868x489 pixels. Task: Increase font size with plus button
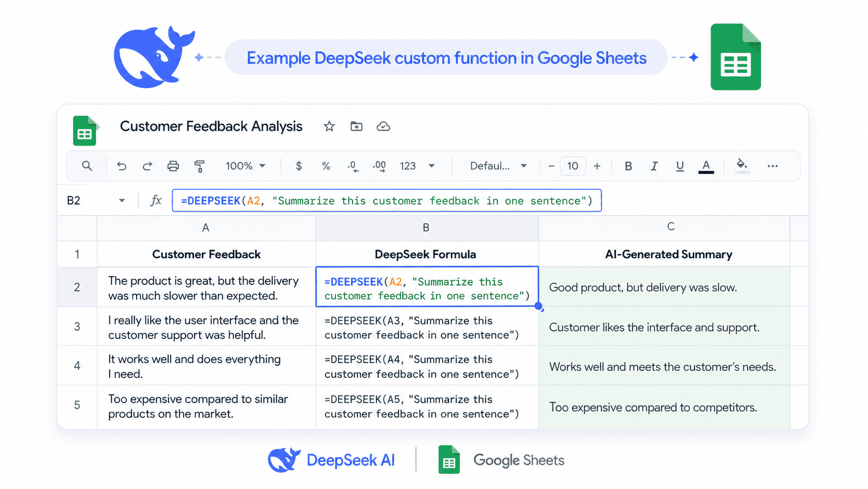597,166
